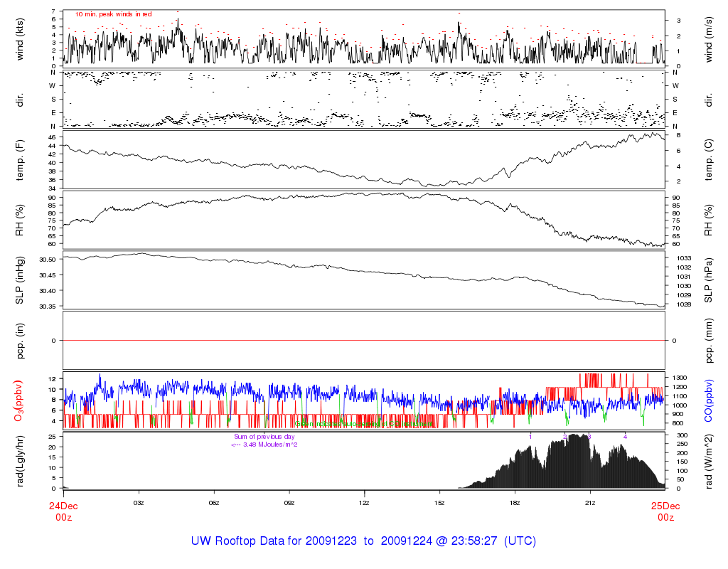Click the '18z' time tick label
This screenshot has height=569, width=728.
point(515,503)
